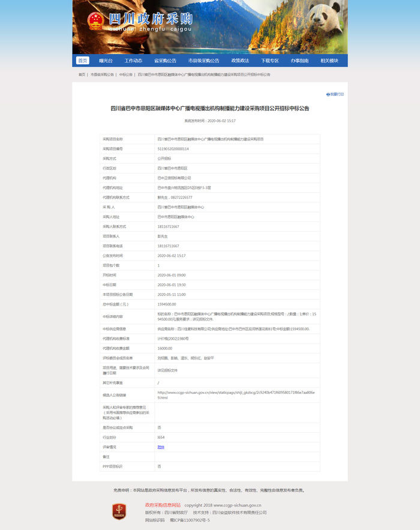Click bid opening time 2020-06-01 09:00

coord(172,275)
